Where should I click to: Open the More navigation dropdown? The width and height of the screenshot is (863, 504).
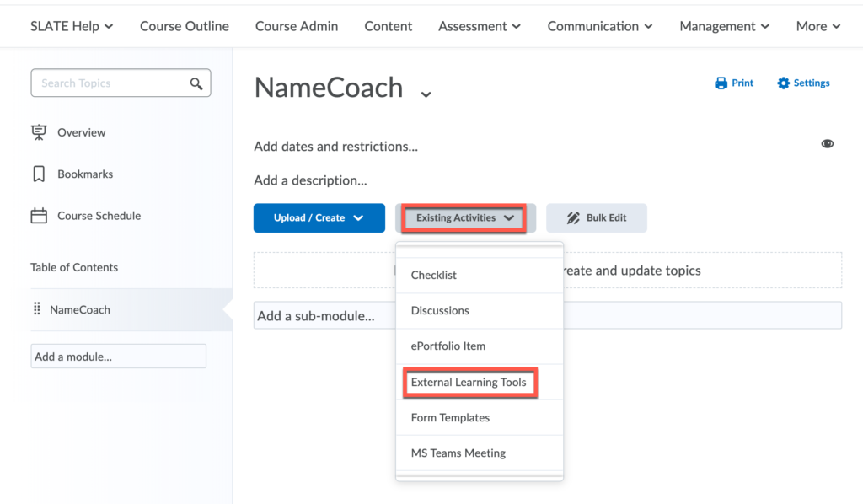818,26
